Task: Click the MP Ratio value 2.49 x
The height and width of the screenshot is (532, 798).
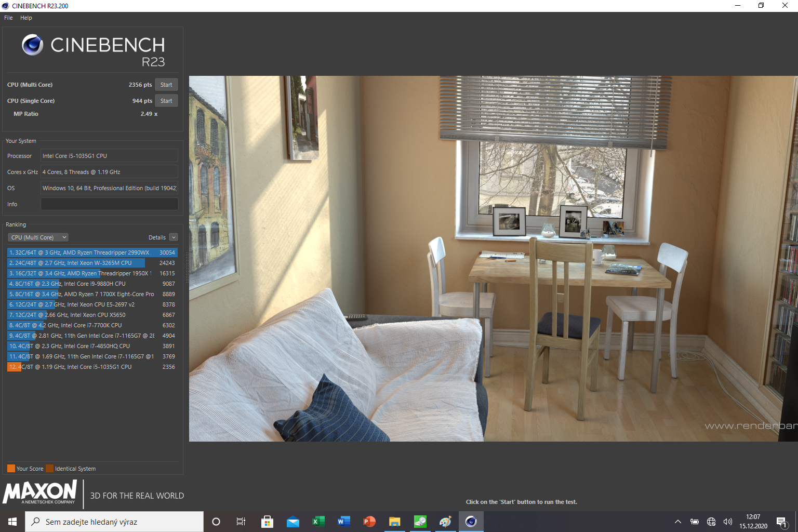Action: coord(149,114)
